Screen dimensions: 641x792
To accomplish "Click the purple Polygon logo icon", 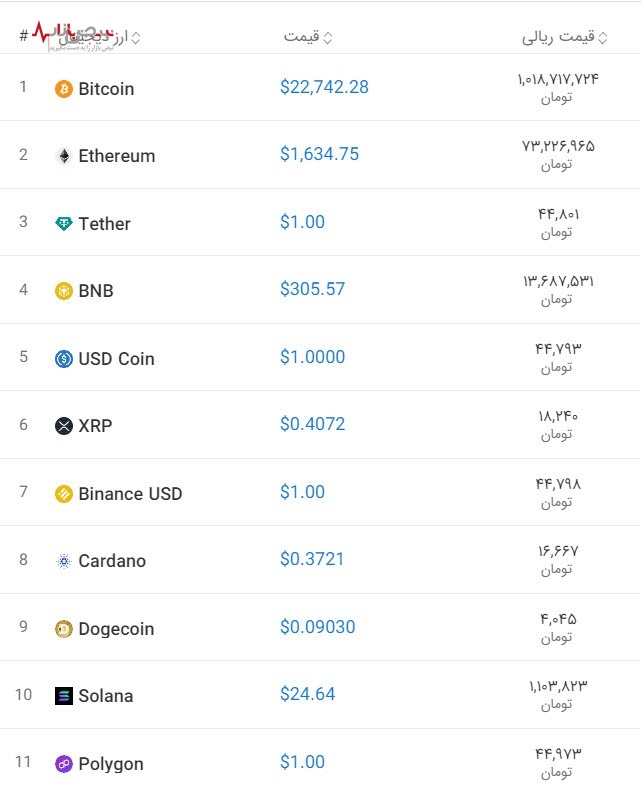I will pos(64,764).
